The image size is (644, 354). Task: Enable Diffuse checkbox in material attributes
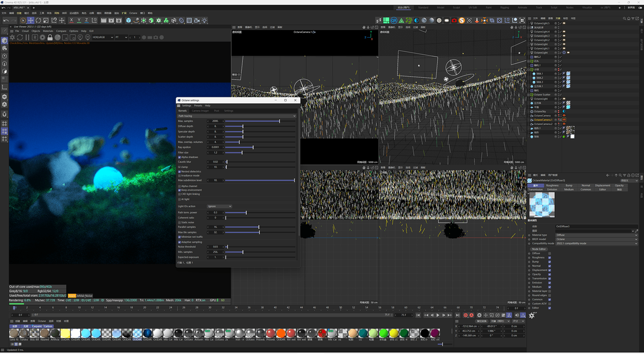click(550, 253)
